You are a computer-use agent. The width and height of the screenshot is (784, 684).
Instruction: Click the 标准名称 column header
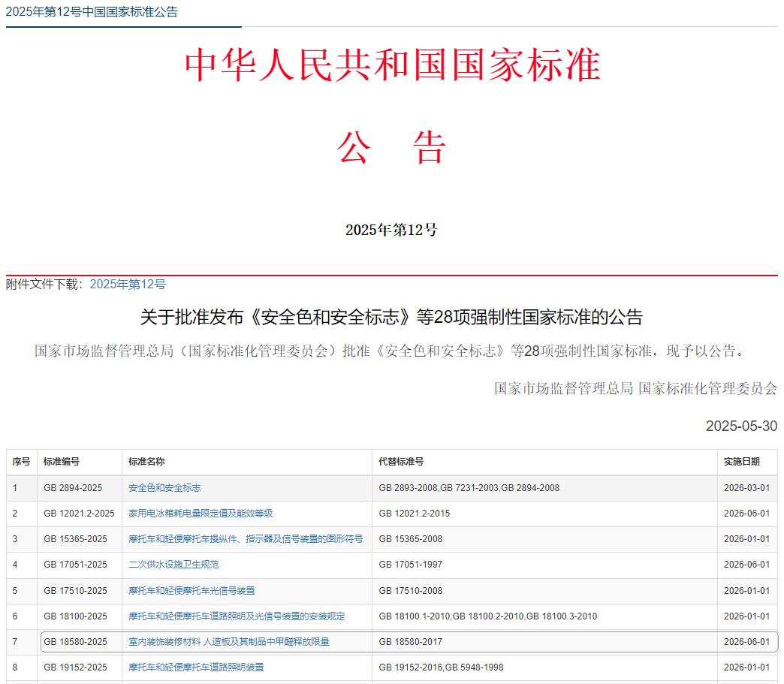click(x=146, y=462)
